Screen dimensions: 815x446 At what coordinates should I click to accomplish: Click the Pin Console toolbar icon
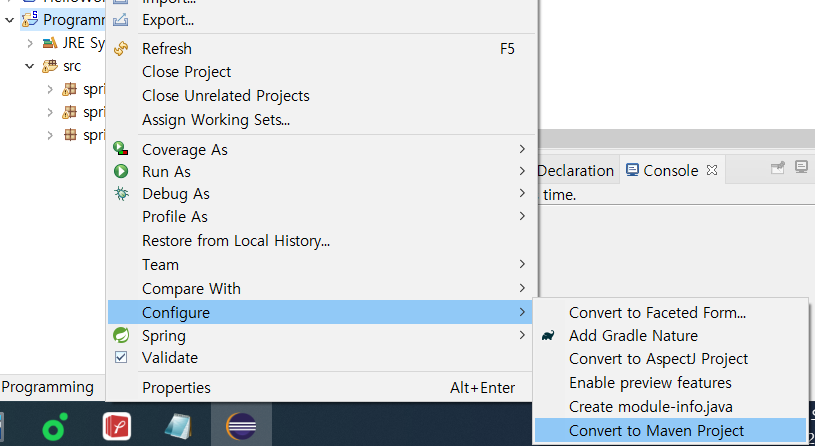coord(778,167)
